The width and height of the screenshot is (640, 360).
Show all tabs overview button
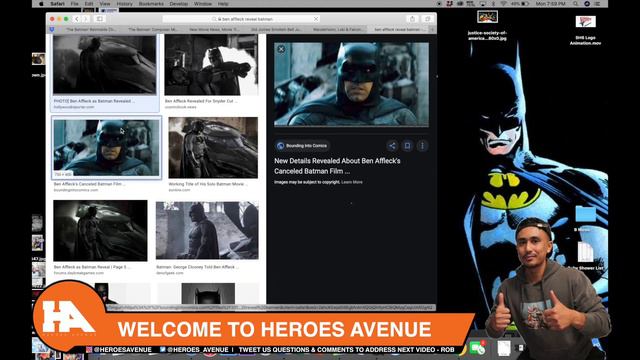coord(427,19)
